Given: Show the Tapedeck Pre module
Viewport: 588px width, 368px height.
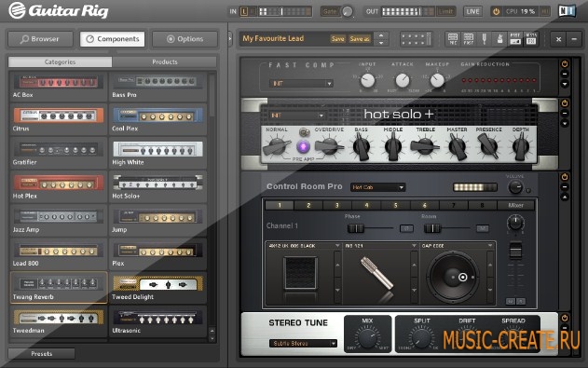Looking at the screenshot, I should click(453, 39).
